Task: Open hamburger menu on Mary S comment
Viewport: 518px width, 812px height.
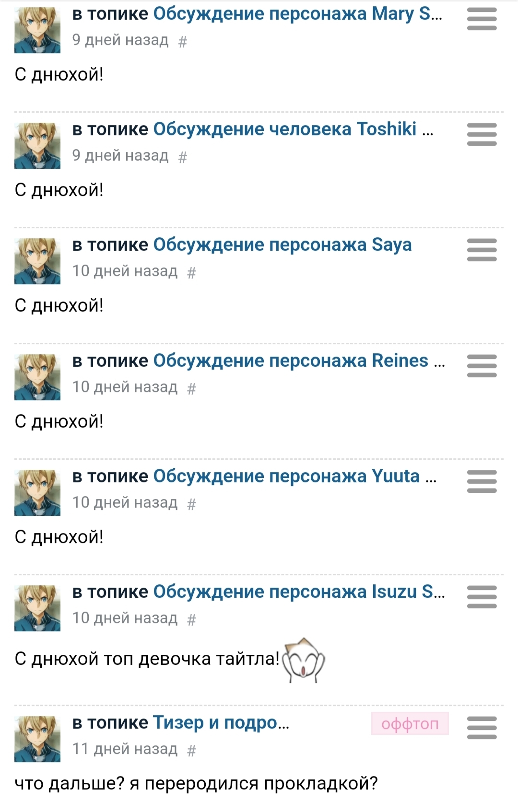Action: point(482,19)
